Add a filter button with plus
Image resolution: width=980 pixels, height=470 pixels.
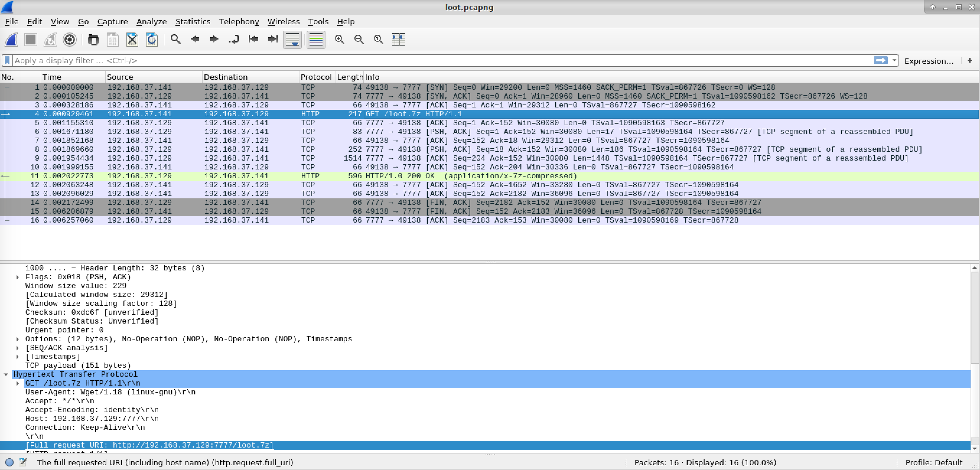[x=970, y=61]
